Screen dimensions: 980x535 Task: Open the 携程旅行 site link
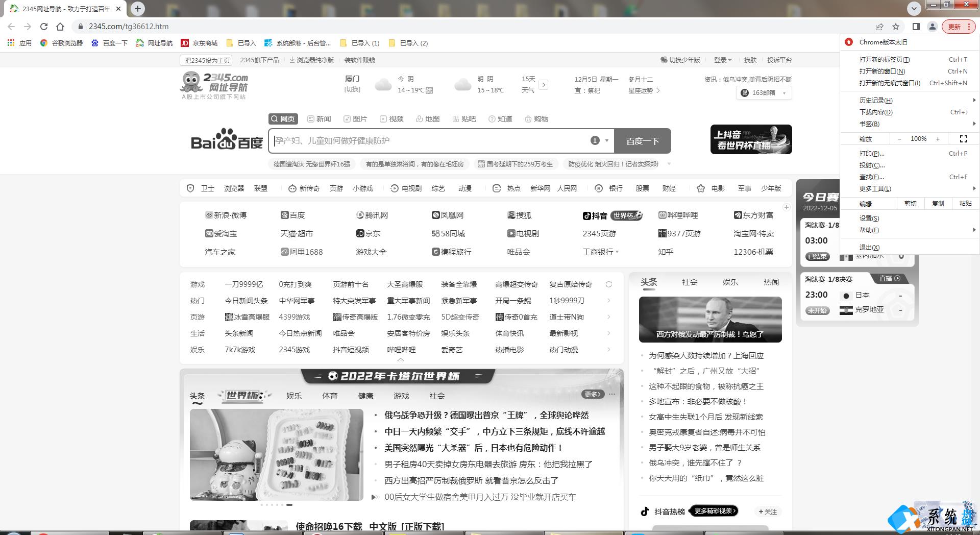451,252
